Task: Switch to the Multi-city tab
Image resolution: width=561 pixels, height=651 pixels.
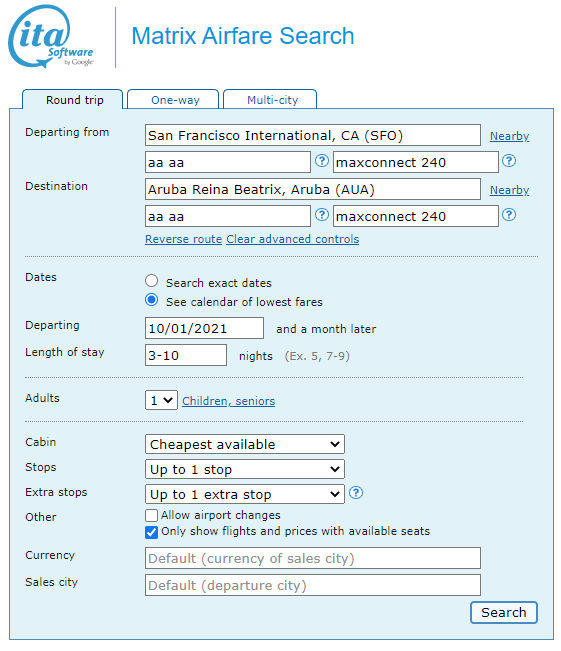Action: [x=270, y=100]
